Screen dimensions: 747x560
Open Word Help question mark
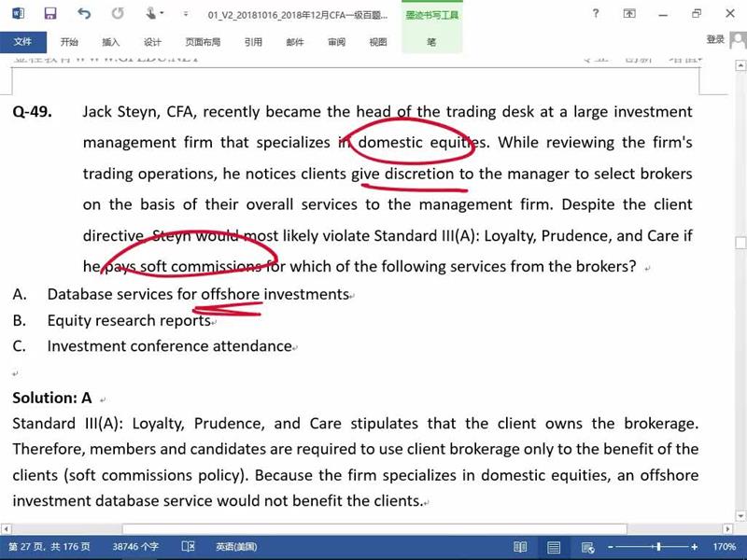coord(596,13)
